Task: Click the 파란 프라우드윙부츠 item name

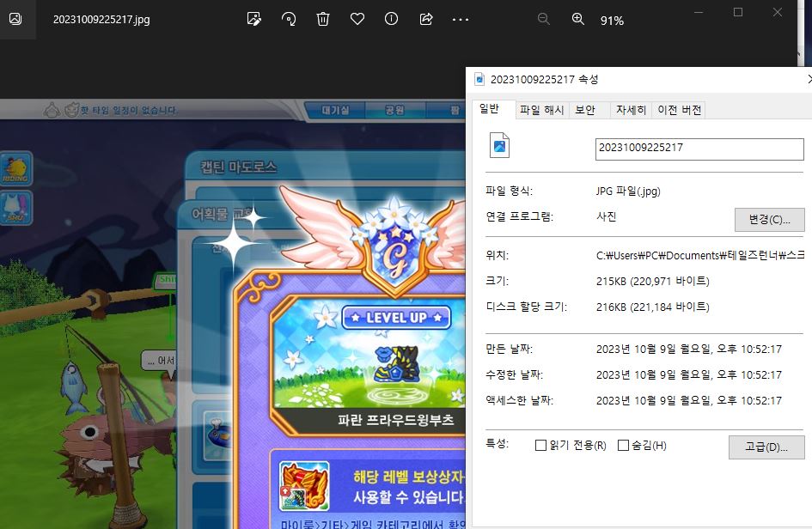Action: (x=396, y=420)
